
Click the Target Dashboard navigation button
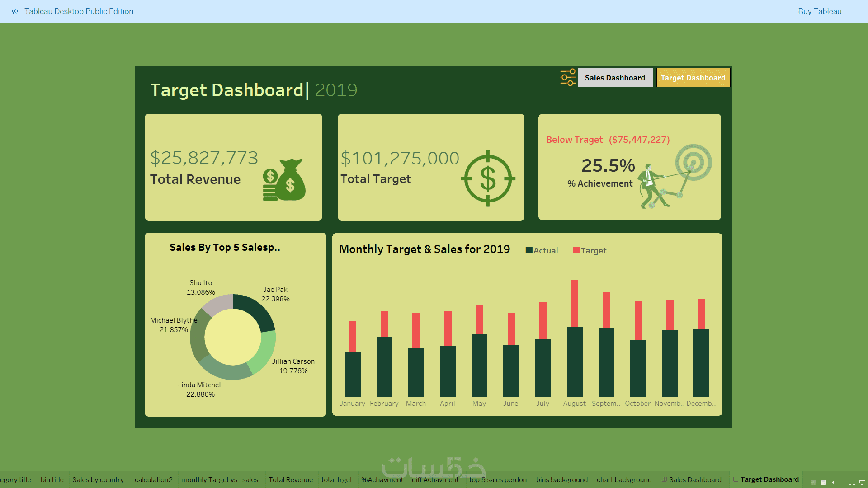693,78
